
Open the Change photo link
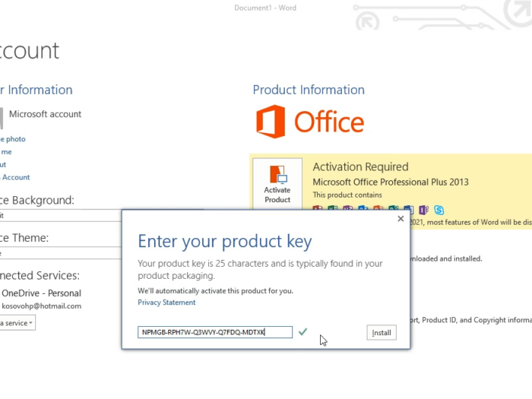point(13,139)
